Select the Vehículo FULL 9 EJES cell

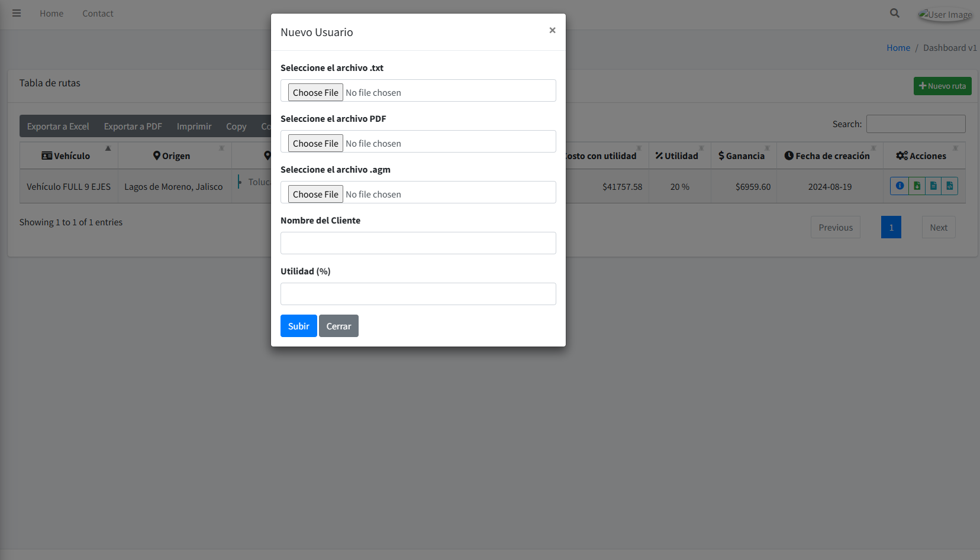coord(69,186)
